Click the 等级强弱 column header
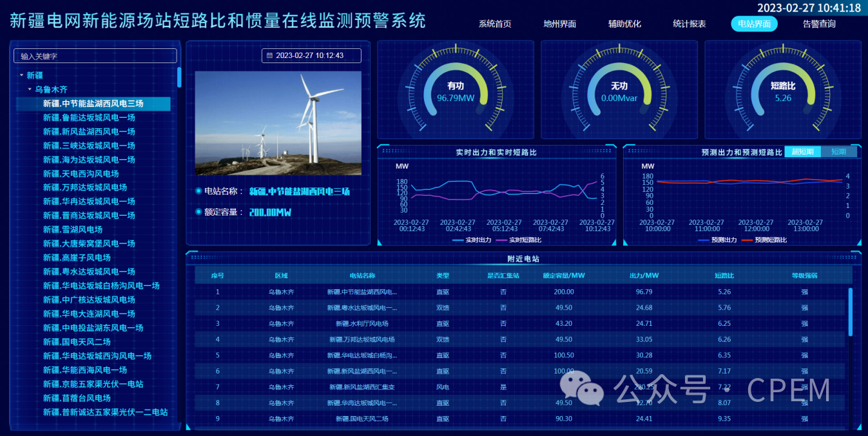868x436 pixels. [x=805, y=276]
